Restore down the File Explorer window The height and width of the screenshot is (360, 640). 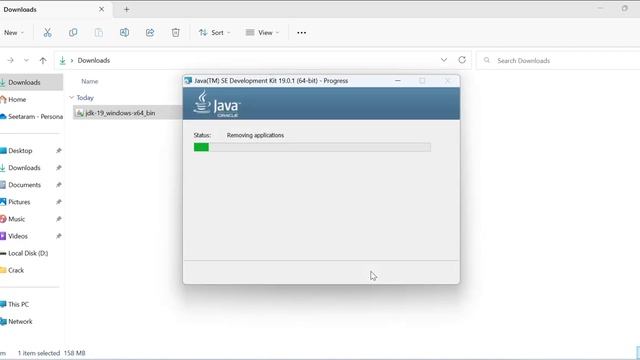(x=625, y=8)
